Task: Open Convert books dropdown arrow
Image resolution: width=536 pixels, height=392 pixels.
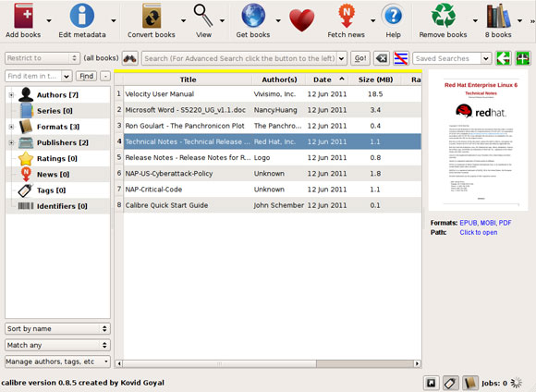Action: click(184, 20)
